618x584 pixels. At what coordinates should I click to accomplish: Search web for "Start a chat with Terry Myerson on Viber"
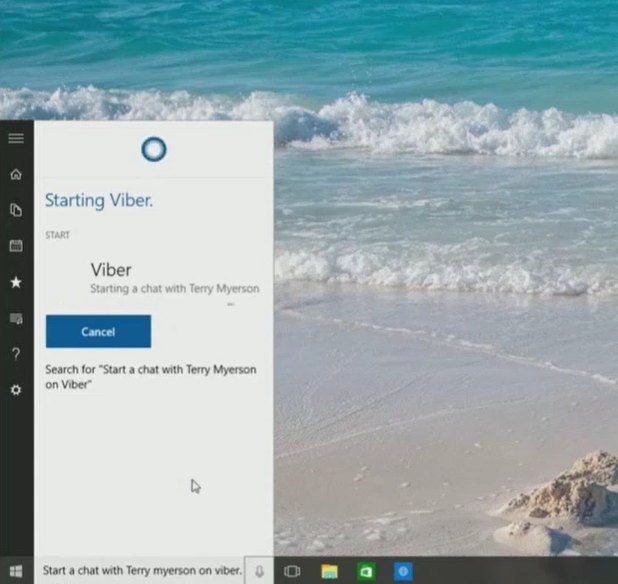click(x=151, y=377)
